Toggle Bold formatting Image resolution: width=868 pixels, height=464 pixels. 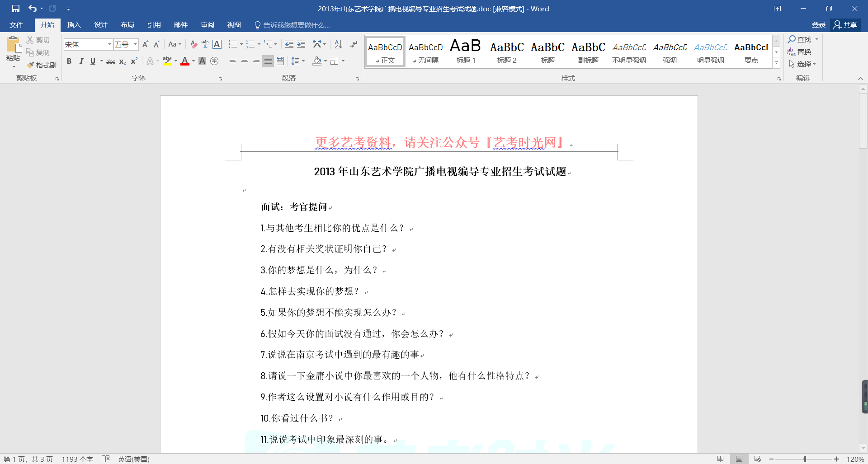click(69, 61)
